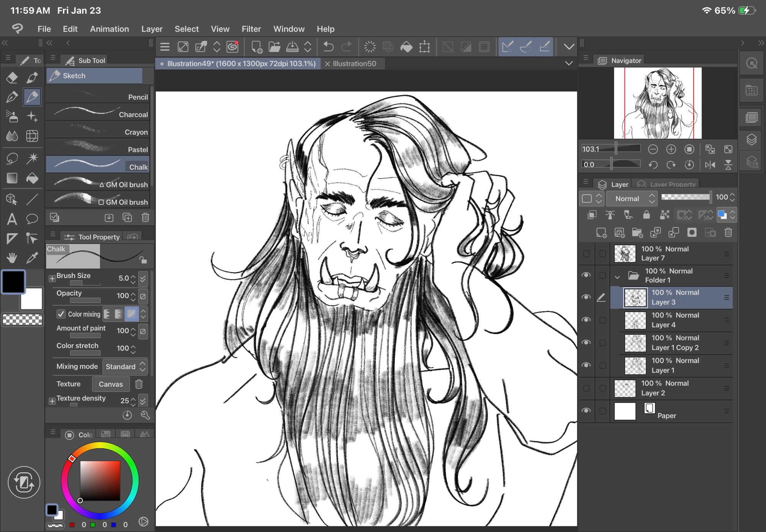
Task: Hide Layer 4 with eye icon
Action: 586,320
